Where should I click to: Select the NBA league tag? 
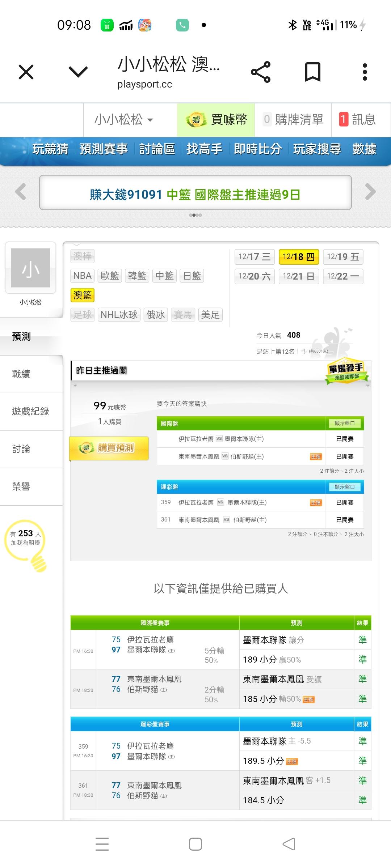tap(82, 276)
